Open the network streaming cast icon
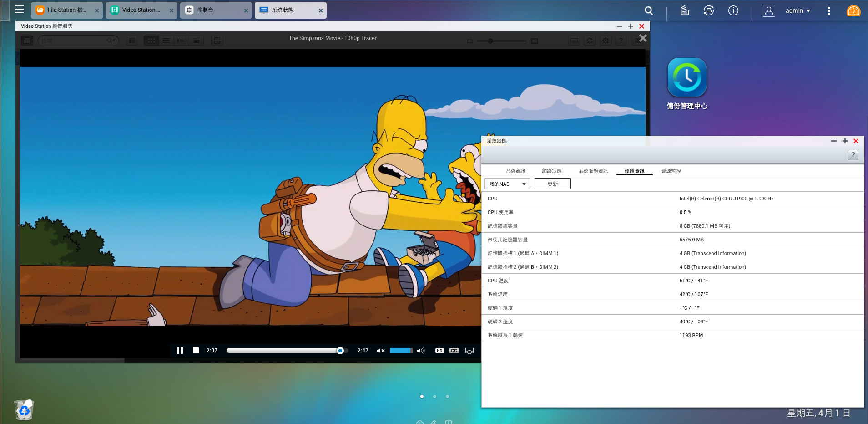Screen dimensions: 868x424 click(469, 351)
